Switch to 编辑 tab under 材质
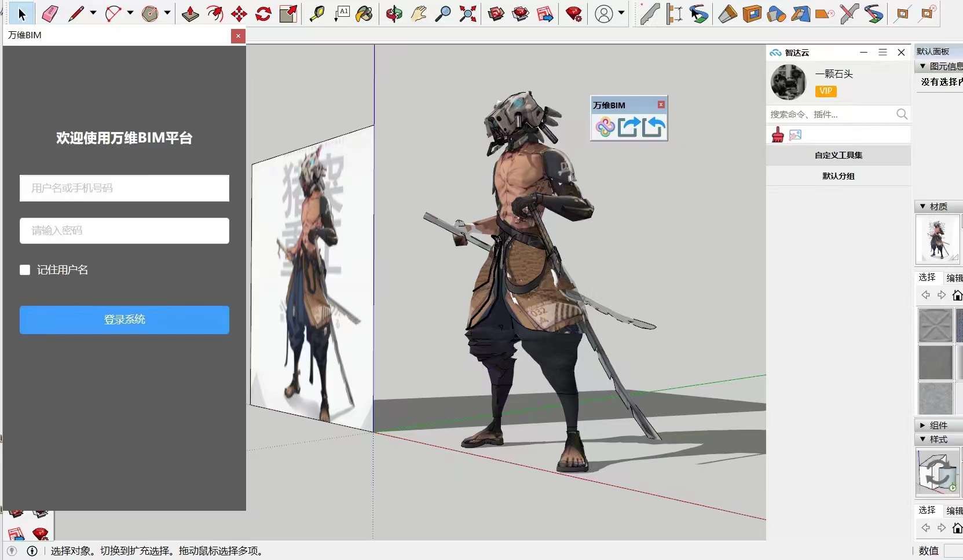 (x=954, y=278)
